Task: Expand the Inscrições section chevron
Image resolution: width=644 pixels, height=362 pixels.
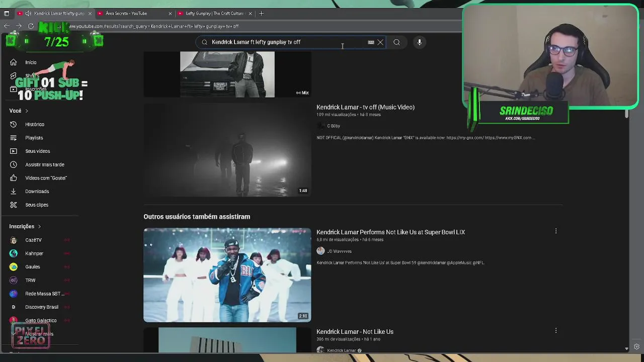Action: (x=39, y=226)
